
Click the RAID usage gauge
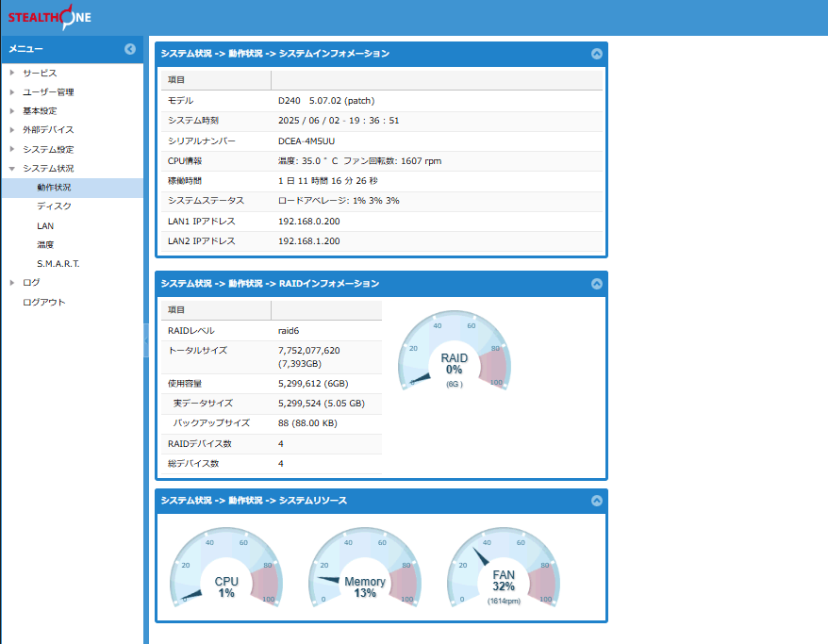pyautogui.click(x=455, y=351)
